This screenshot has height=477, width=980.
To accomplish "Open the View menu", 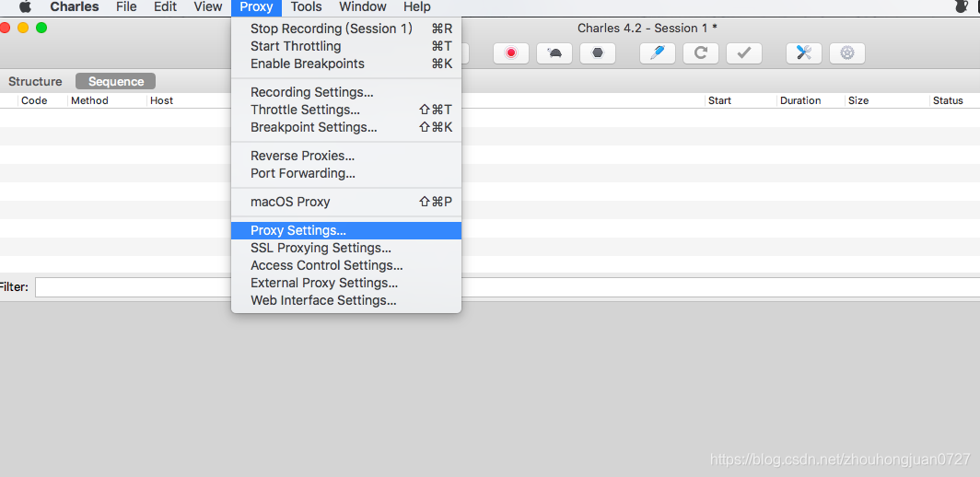I will [x=207, y=6].
